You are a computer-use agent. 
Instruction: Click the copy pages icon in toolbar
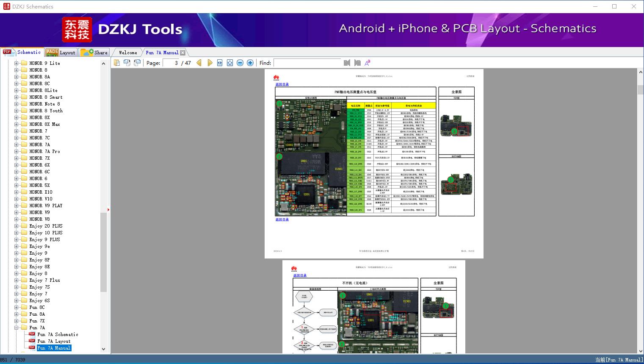pyautogui.click(x=117, y=63)
